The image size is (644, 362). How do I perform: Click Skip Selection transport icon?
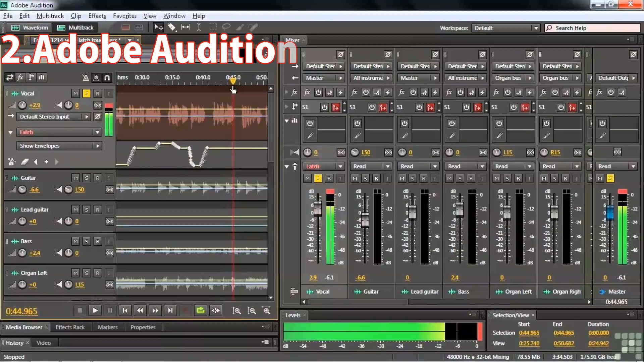click(216, 310)
